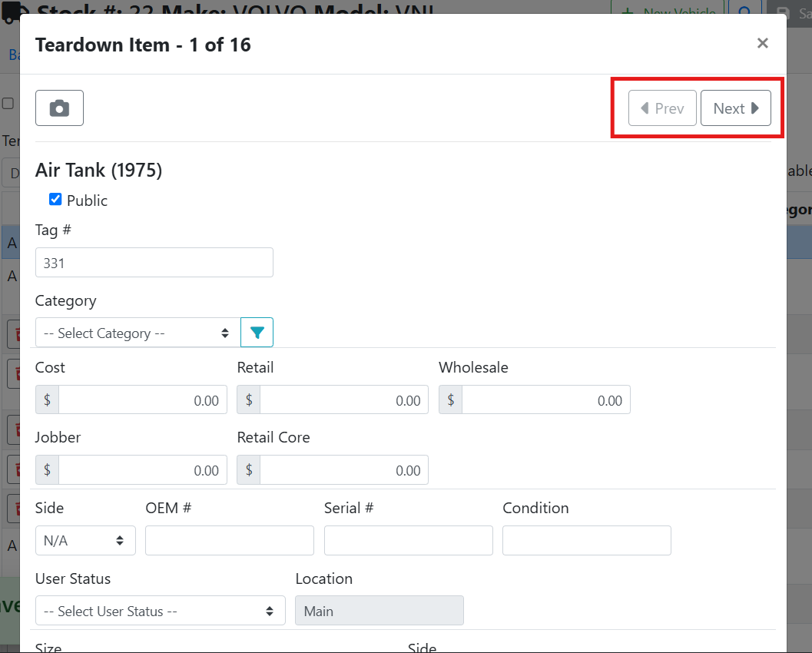812x653 pixels.
Task: Focus the Serial # text box
Action: coord(408,540)
